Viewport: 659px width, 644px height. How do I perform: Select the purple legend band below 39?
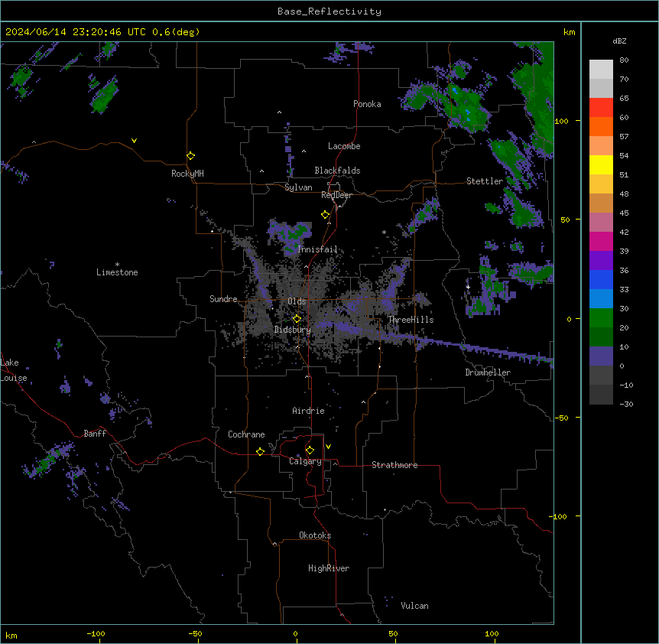point(601,260)
